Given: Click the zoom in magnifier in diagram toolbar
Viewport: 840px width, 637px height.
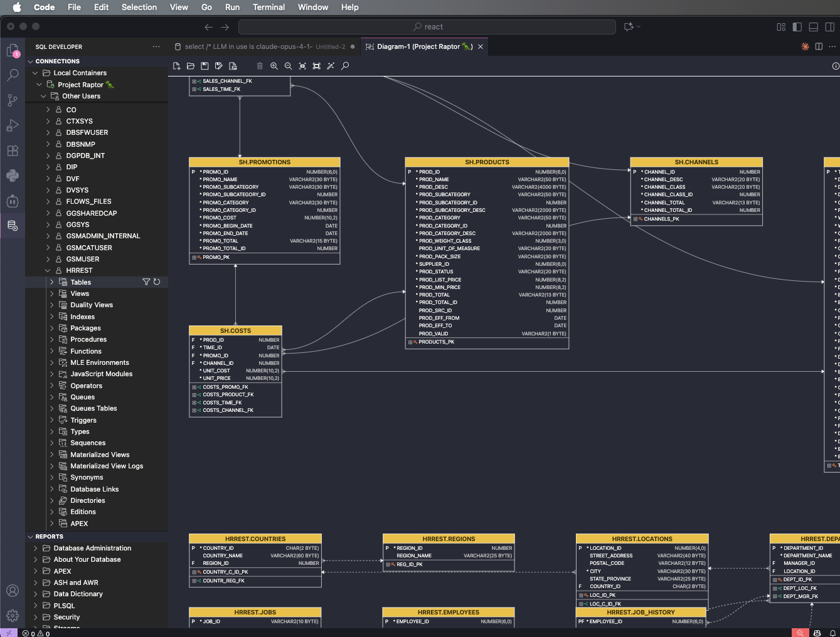Looking at the screenshot, I should click(x=274, y=66).
